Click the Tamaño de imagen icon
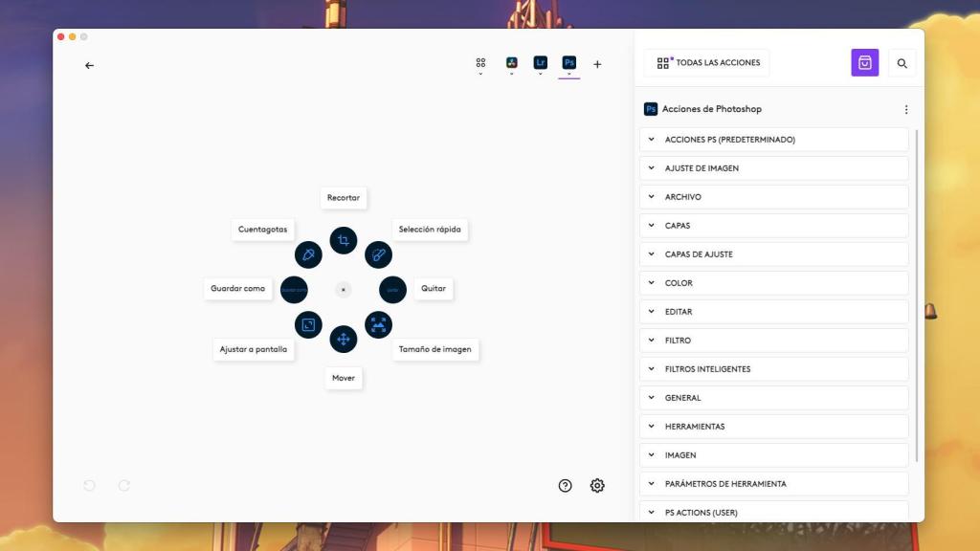980x551 pixels. (x=378, y=325)
